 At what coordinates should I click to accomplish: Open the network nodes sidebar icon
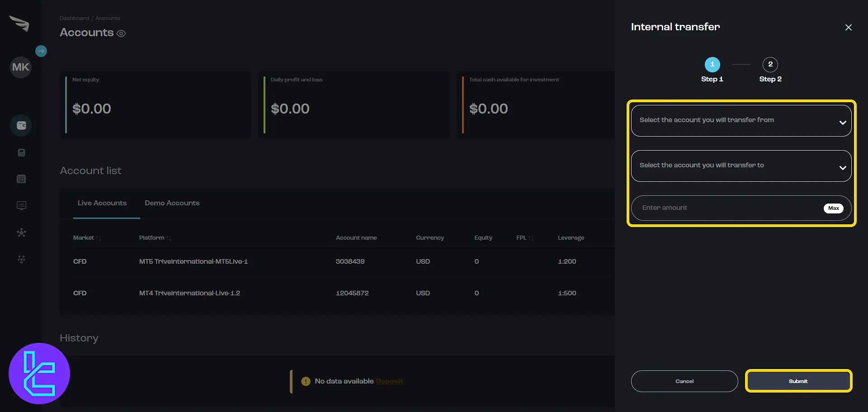click(21, 232)
